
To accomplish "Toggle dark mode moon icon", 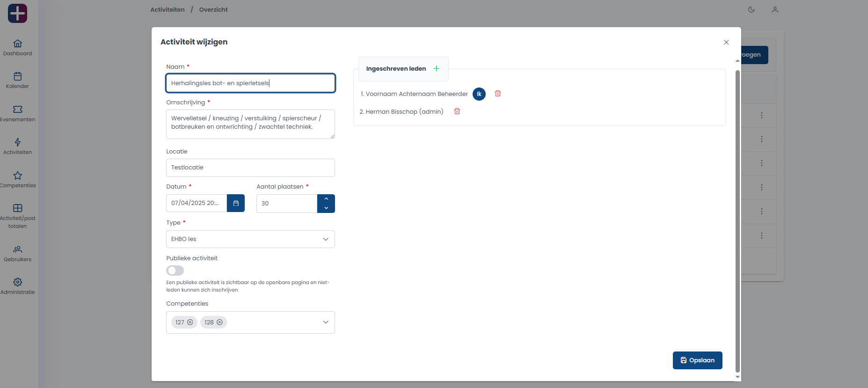I will (x=751, y=9).
